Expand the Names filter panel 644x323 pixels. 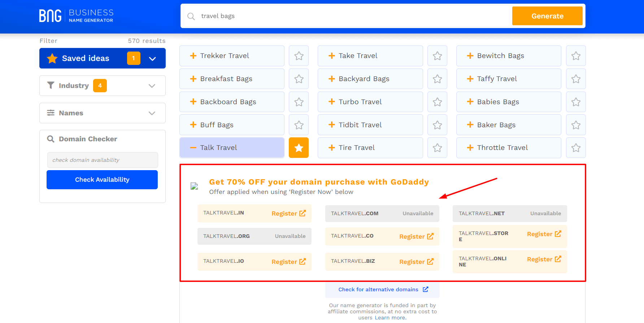click(152, 113)
